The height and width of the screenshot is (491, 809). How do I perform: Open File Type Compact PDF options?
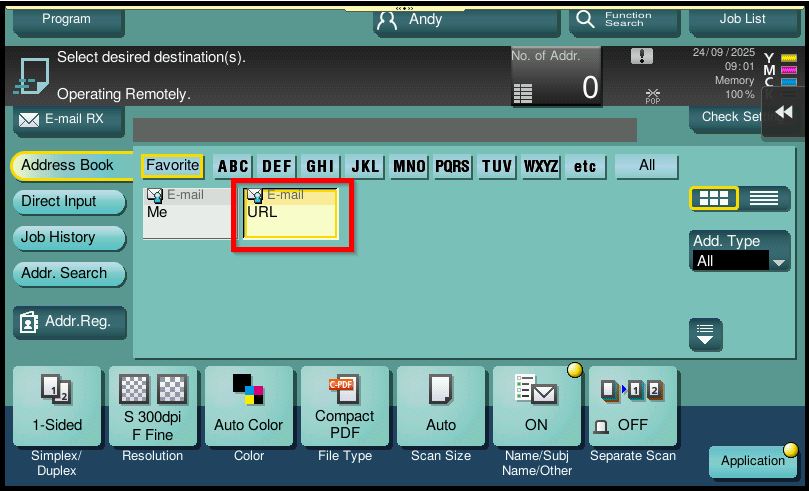point(344,408)
